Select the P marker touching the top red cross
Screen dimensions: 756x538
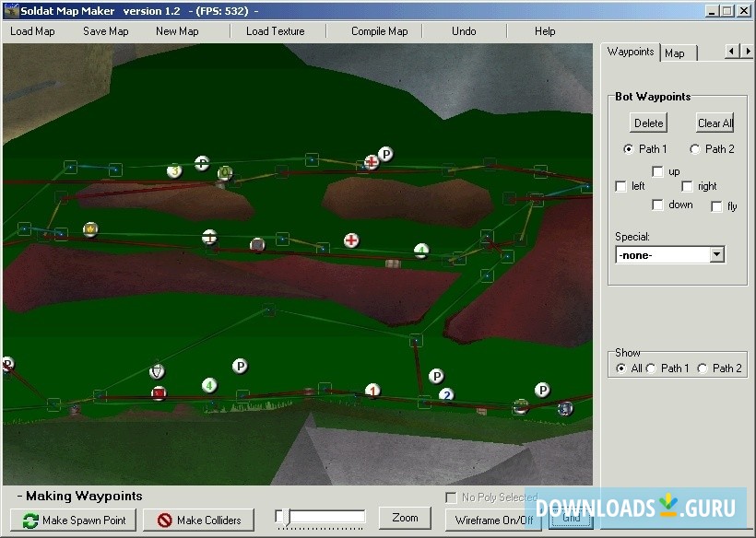pyautogui.click(x=385, y=154)
